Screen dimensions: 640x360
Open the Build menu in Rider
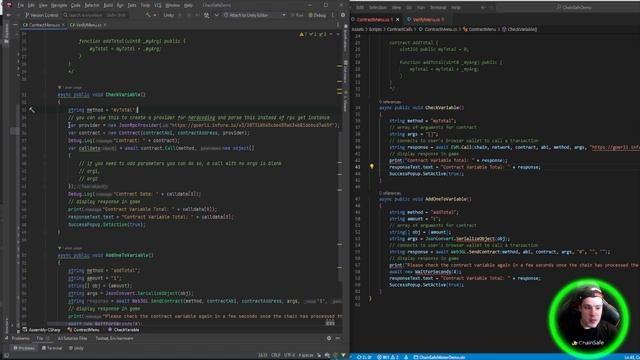pyautogui.click(x=108, y=6)
